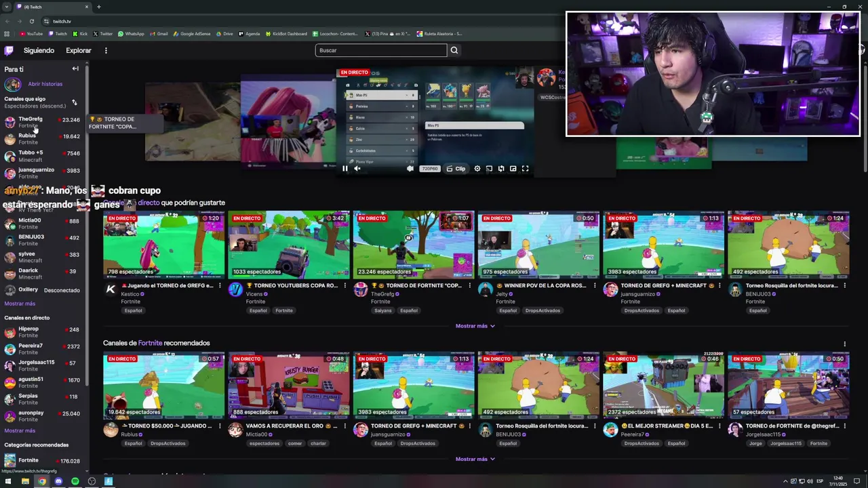Expand followed channels with Mostrar más
Image resolution: width=868 pixels, height=488 pixels.
point(20,304)
